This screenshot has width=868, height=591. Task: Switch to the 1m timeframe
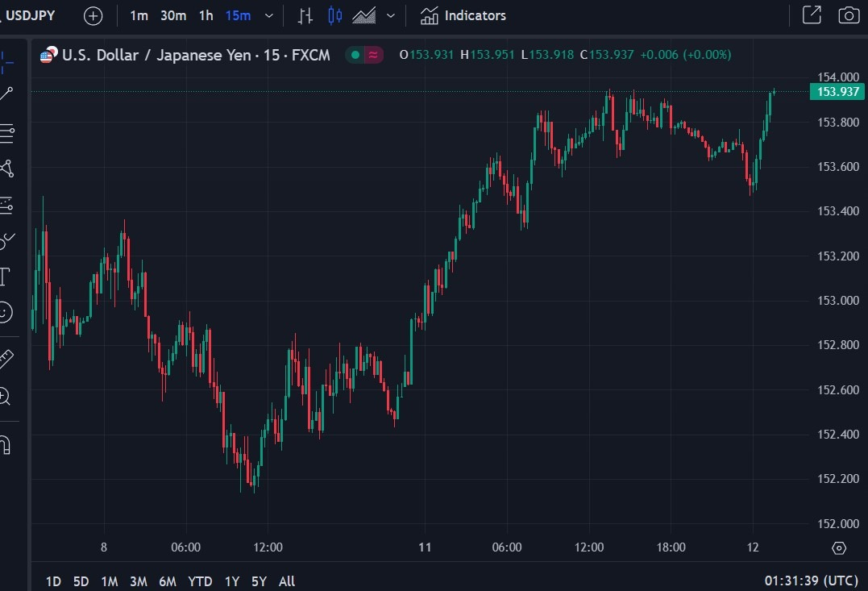(139, 16)
